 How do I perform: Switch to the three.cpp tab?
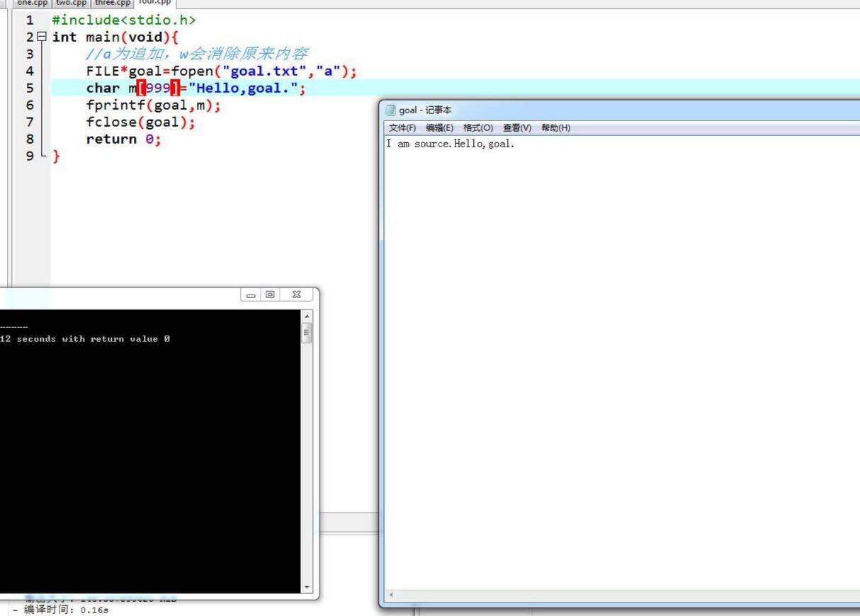(111, 3)
